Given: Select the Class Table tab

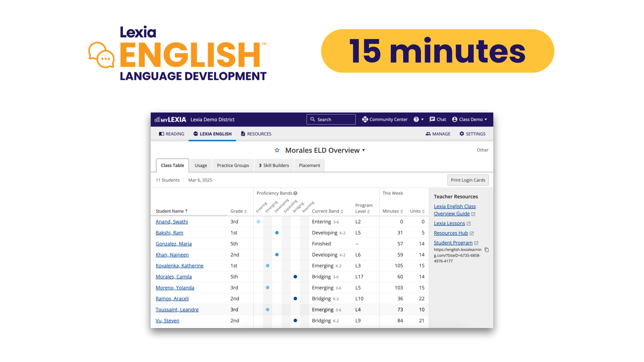Looking at the screenshot, I should (172, 165).
